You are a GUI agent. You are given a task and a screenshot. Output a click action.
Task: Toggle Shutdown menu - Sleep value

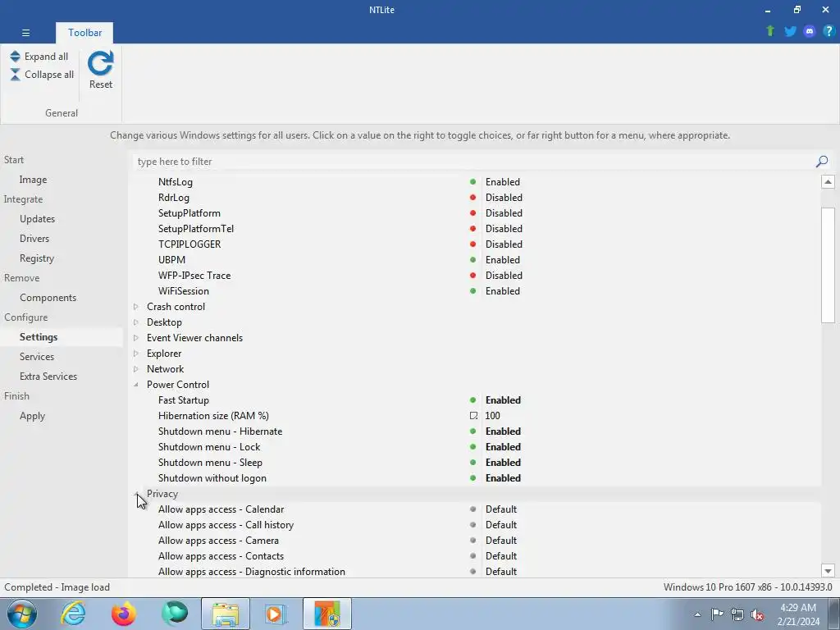click(503, 463)
